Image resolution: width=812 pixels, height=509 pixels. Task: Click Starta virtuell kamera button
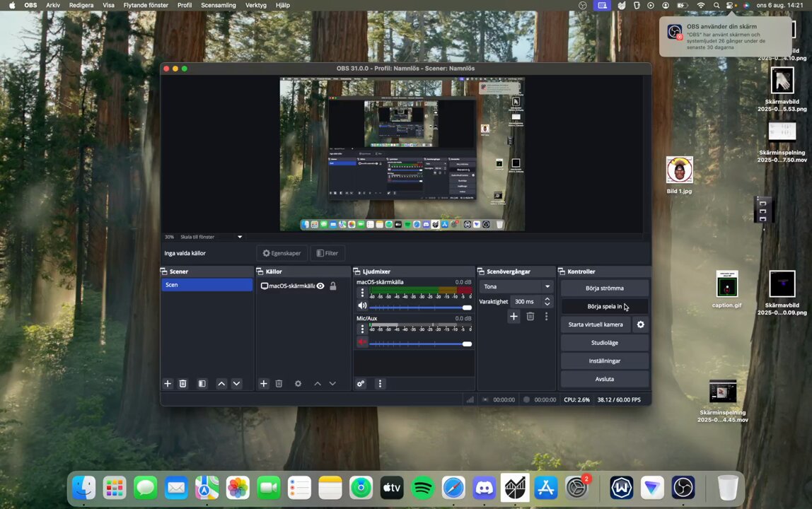[x=596, y=324]
